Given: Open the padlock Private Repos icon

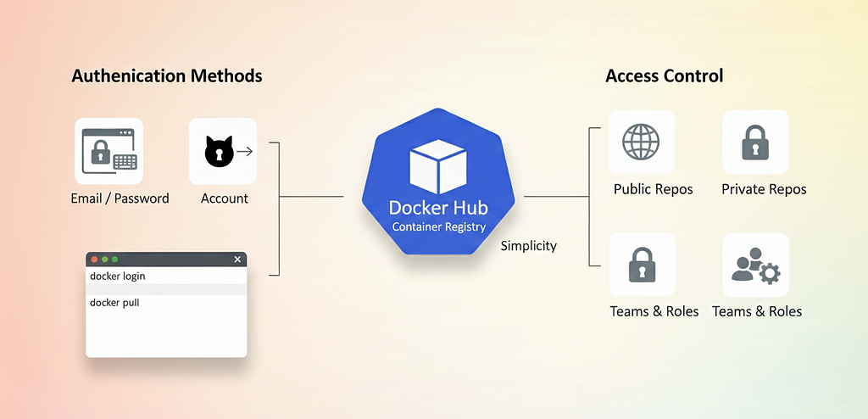Looking at the screenshot, I should [x=755, y=142].
